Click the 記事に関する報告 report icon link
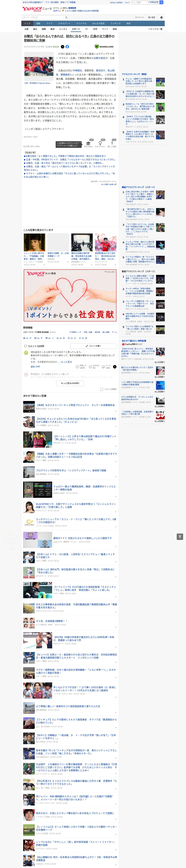Image resolution: width=186 pixels, height=868 pixels. 32,147
